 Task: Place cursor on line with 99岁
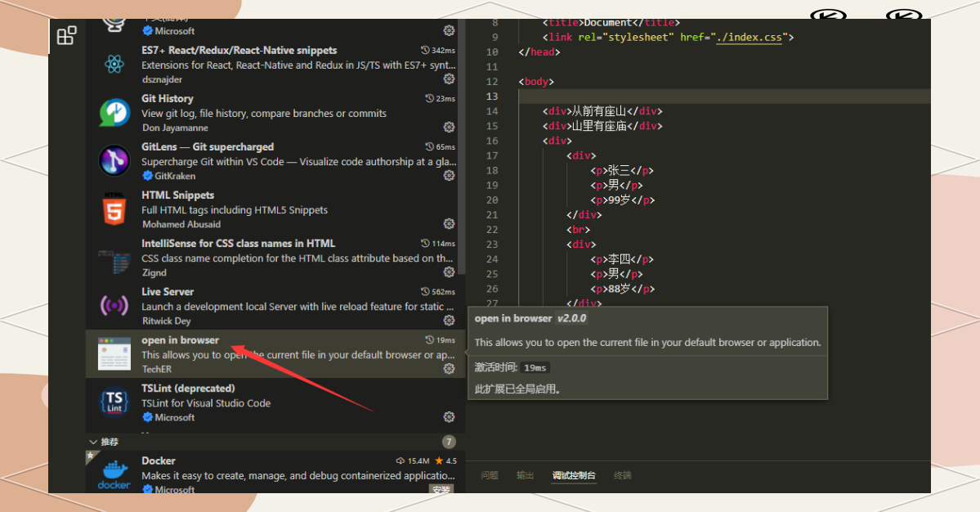(x=623, y=200)
